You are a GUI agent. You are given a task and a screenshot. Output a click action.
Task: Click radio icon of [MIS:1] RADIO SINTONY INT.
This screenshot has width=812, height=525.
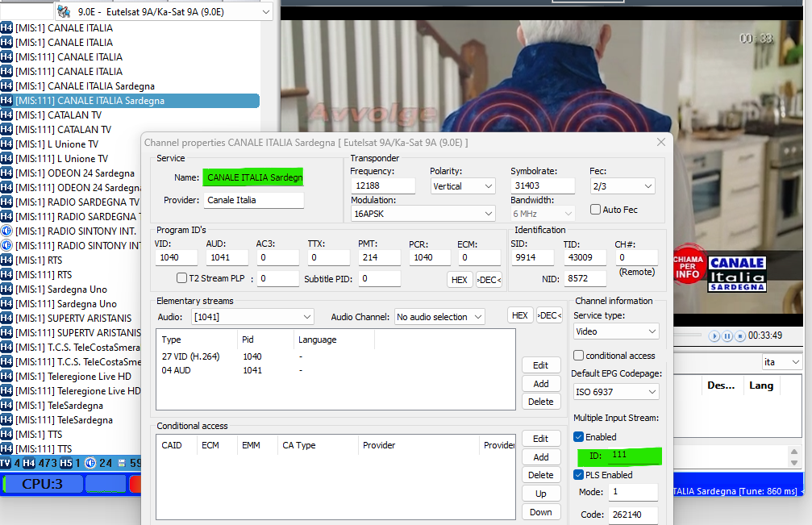point(6,231)
